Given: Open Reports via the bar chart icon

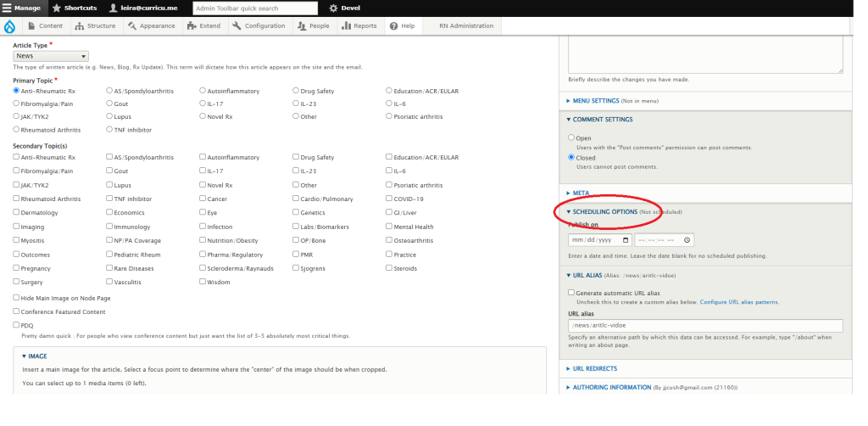Looking at the screenshot, I should coord(346,26).
